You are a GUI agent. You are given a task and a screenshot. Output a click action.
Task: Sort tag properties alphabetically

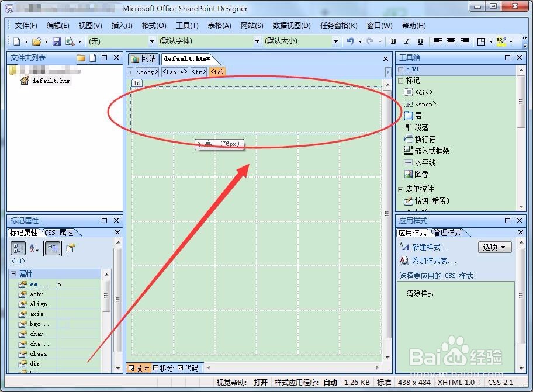34,248
